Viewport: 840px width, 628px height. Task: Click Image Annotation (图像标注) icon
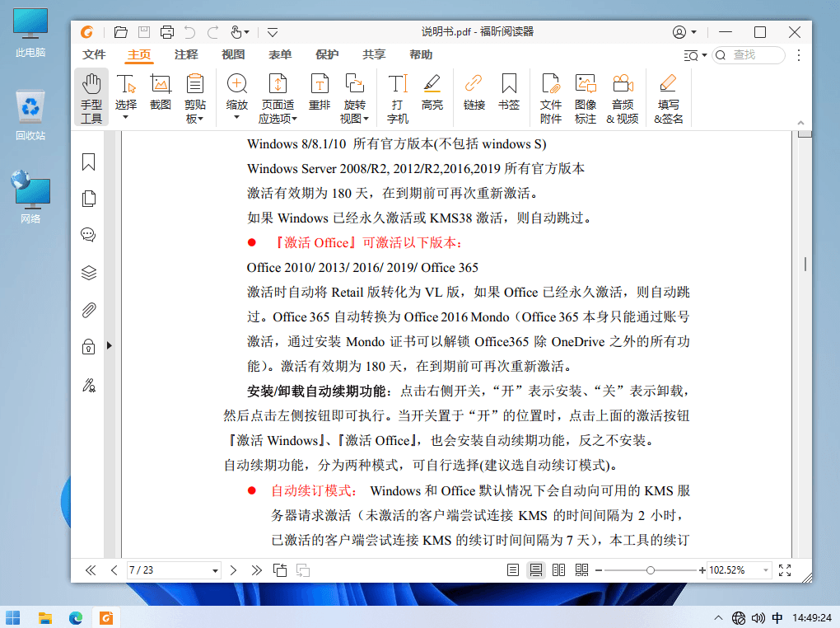[586, 84]
